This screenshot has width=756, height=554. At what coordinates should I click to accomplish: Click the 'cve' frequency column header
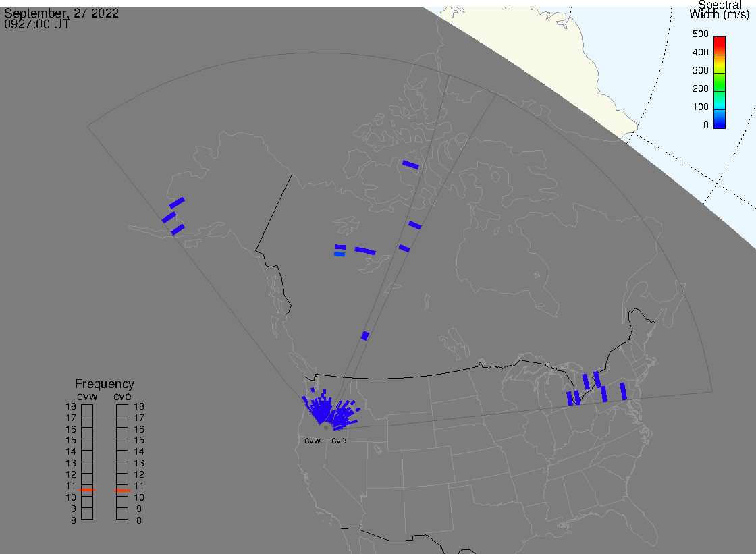[122, 396]
